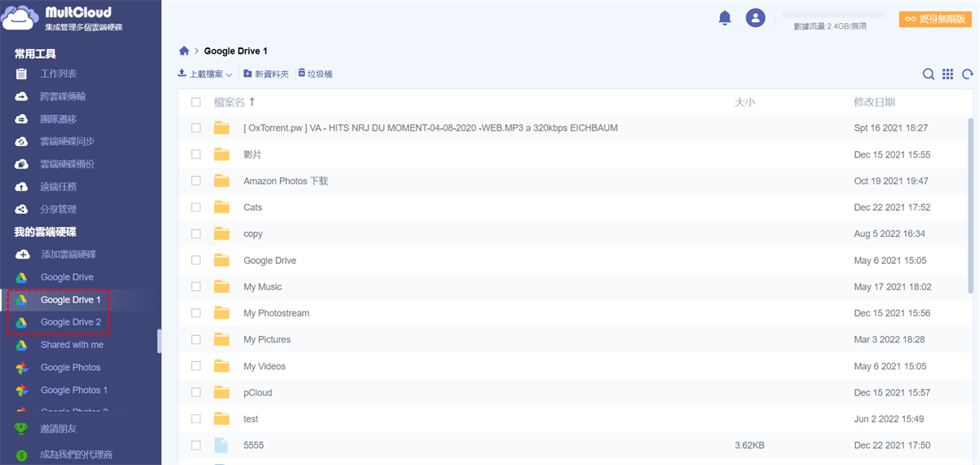Sort by 大小 column header
The image size is (980, 465).
click(745, 102)
